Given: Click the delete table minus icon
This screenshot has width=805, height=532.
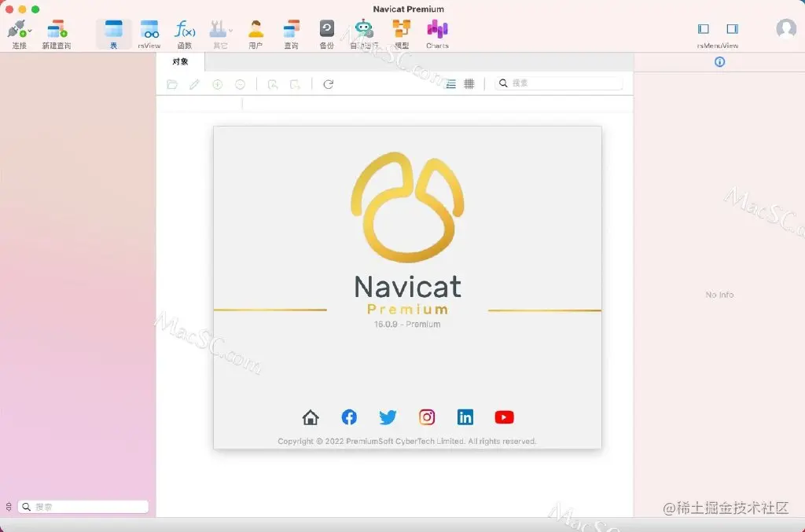Looking at the screenshot, I should click(x=240, y=84).
